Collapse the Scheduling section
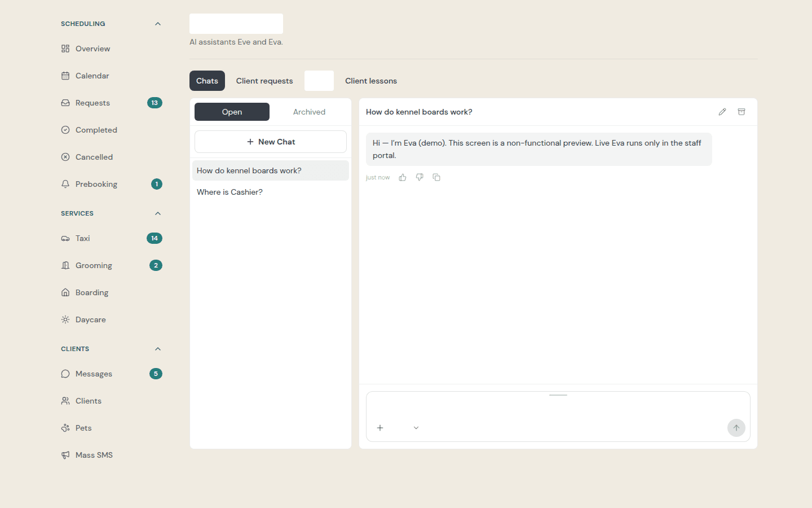Image resolution: width=812 pixels, height=508 pixels. (x=158, y=24)
